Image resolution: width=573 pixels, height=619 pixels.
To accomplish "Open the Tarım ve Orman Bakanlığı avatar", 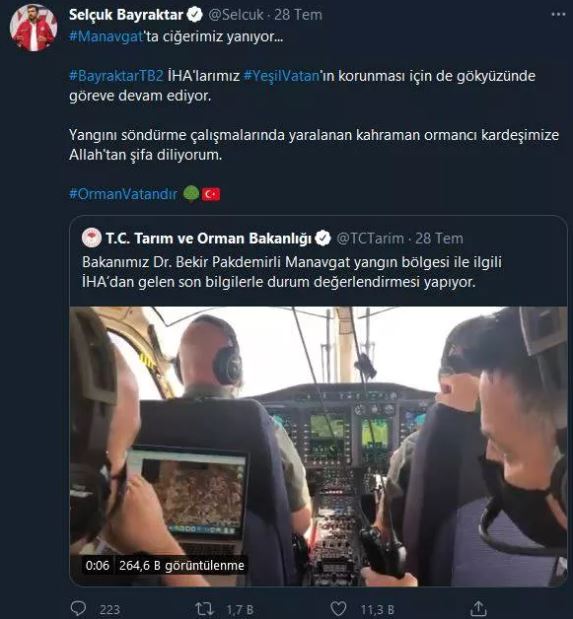I will click(92, 238).
